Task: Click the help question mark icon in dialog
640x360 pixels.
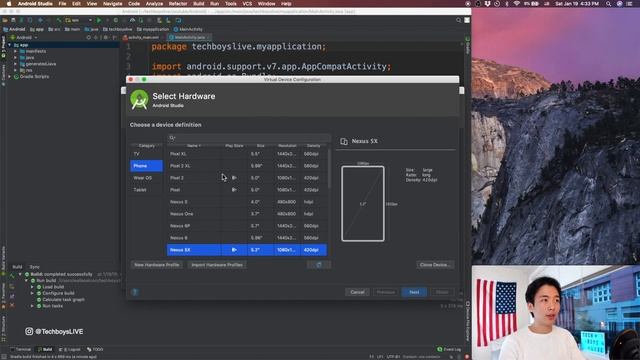Action: click(135, 292)
